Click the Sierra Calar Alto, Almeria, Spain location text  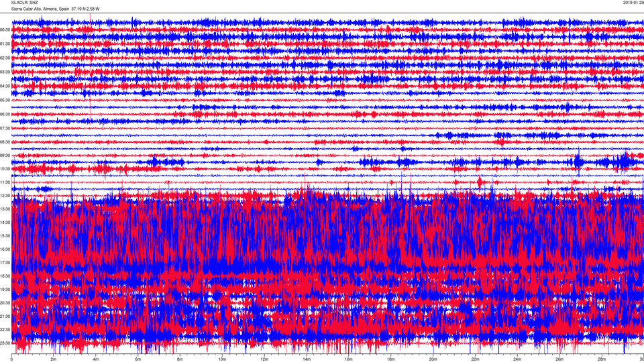point(40,9)
